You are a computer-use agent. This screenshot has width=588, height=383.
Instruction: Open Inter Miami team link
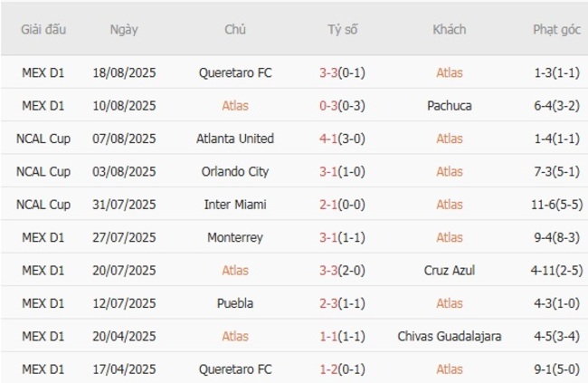pyautogui.click(x=235, y=205)
